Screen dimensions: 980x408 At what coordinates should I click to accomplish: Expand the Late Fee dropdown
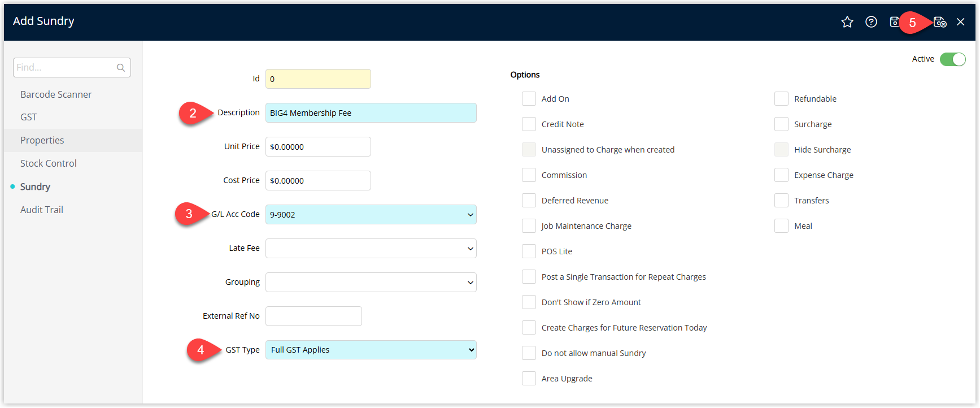[x=371, y=249]
